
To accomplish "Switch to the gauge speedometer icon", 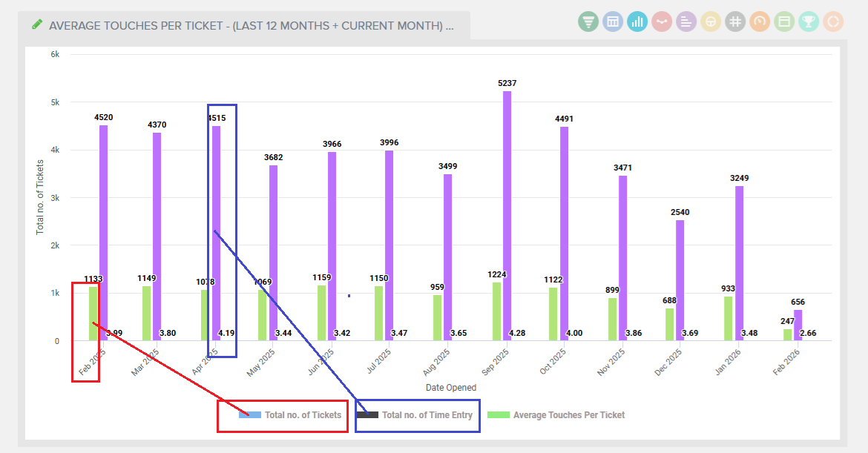I will point(760,22).
